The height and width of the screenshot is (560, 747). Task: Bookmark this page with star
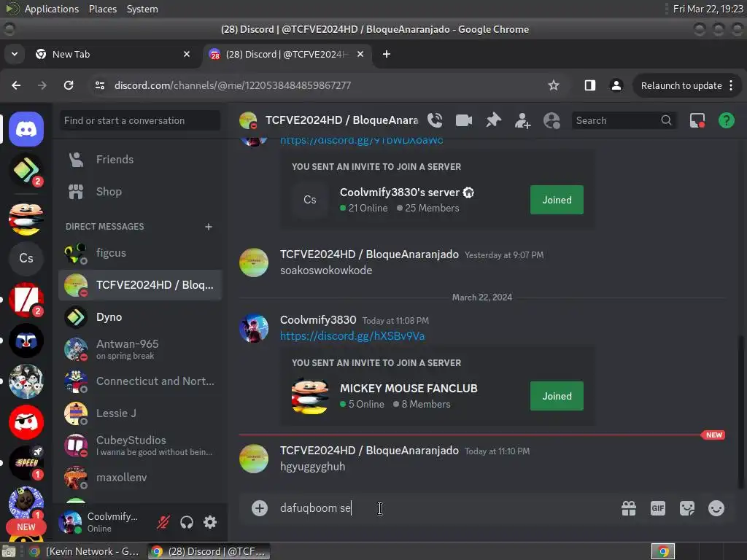[553, 85]
